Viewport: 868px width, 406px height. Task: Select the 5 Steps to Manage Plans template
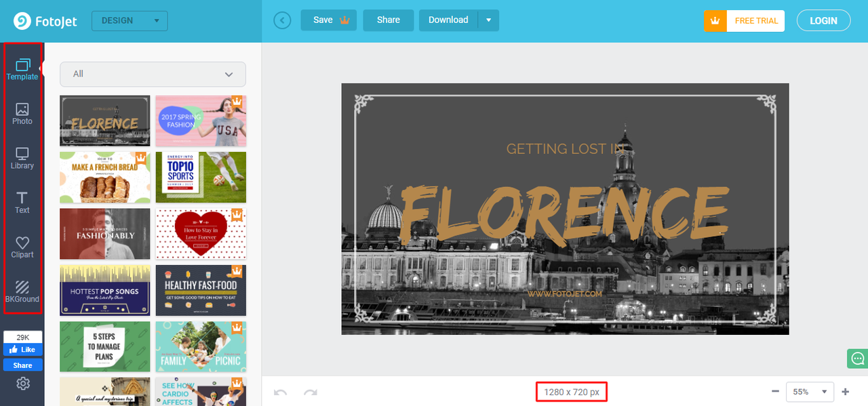(x=105, y=346)
